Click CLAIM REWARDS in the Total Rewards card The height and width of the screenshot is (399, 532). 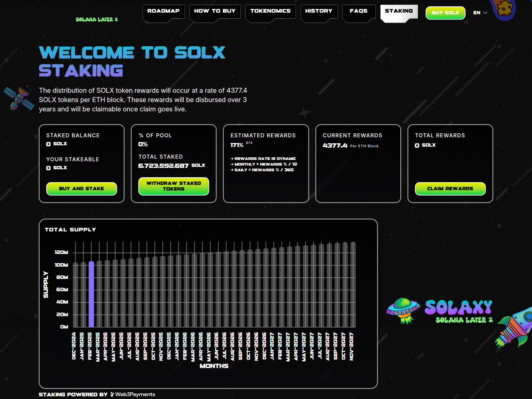click(x=450, y=189)
